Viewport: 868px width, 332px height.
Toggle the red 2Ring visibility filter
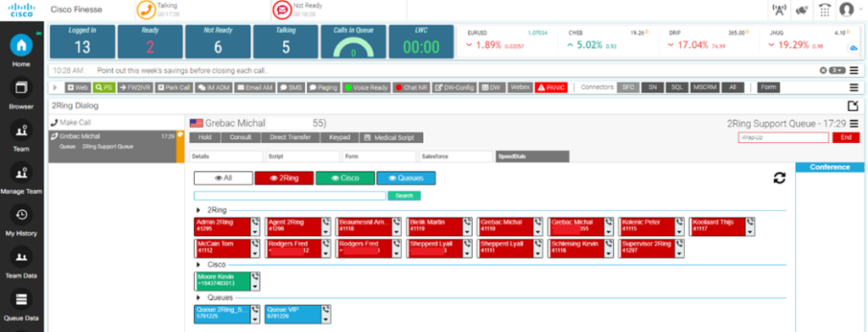(285, 178)
